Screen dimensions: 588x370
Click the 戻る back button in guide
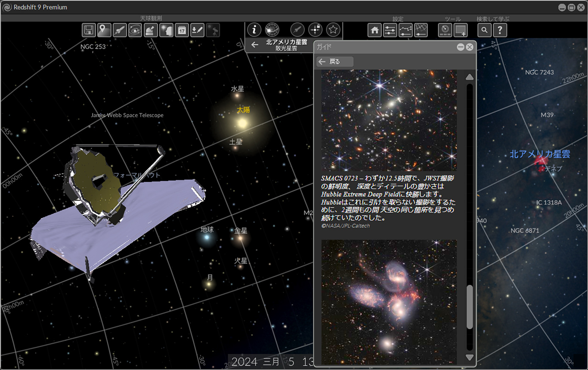tap(335, 62)
